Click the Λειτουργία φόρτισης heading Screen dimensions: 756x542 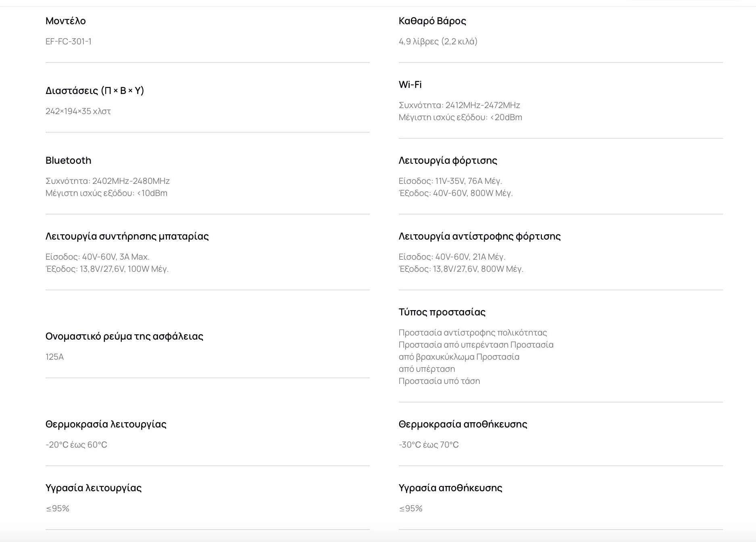(448, 161)
